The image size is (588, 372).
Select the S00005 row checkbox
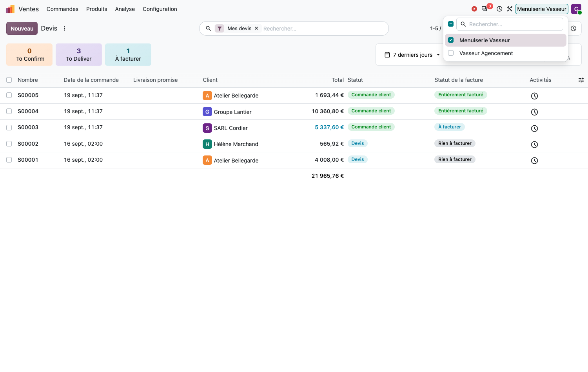click(9, 95)
